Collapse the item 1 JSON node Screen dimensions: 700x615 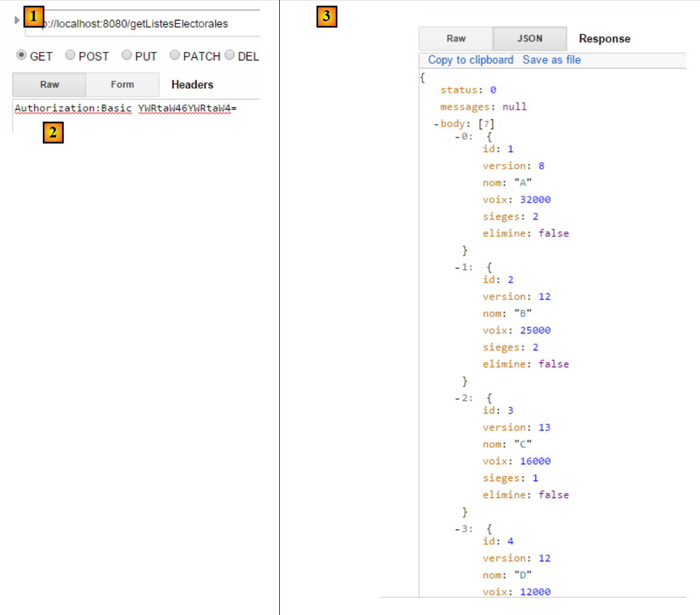457,267
